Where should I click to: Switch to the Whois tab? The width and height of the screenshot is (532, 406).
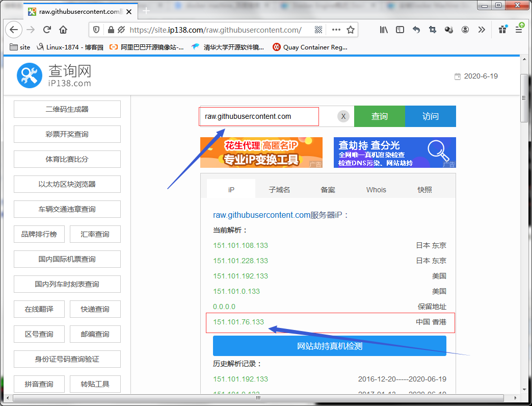click(x=376, y=190)
